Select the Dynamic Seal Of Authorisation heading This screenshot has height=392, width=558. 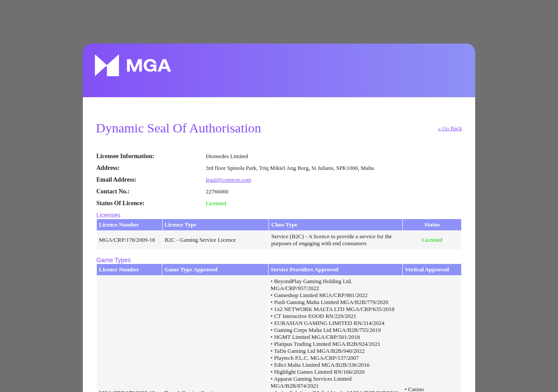tap(178, 128)
